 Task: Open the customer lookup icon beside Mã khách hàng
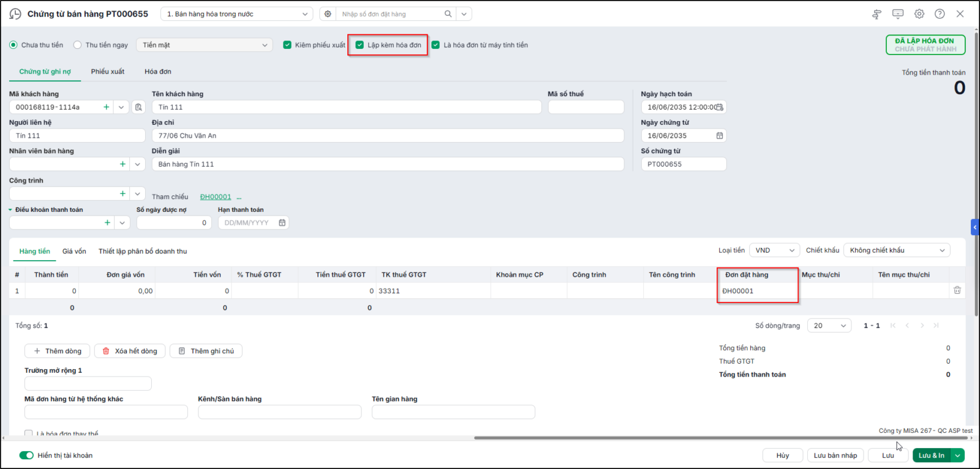tap(139, 107)
